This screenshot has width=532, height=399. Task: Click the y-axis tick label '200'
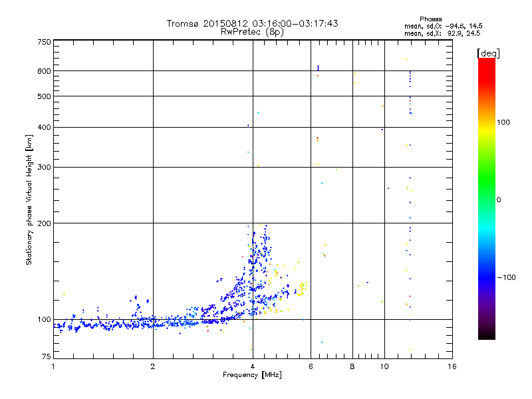[x=44, y=223]
